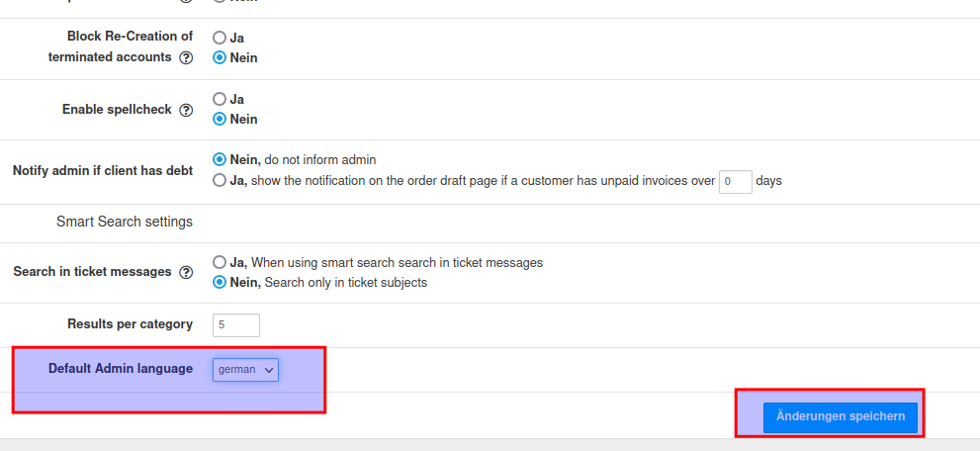The height and width of the screenshot is (451, 980).
Task: Click the Results per category input field
Action: click(235, 324)
